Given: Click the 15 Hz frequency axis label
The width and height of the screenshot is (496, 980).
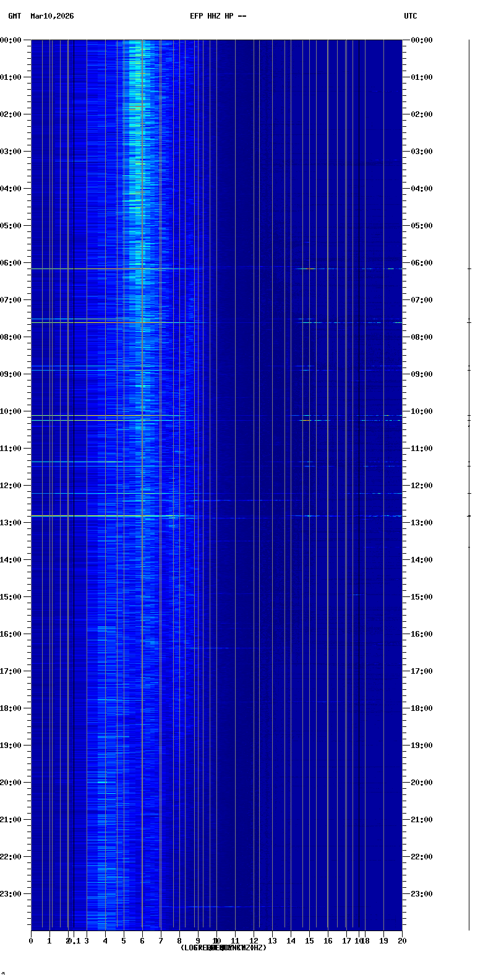Looking at the screenshot, I should [309, 941].
